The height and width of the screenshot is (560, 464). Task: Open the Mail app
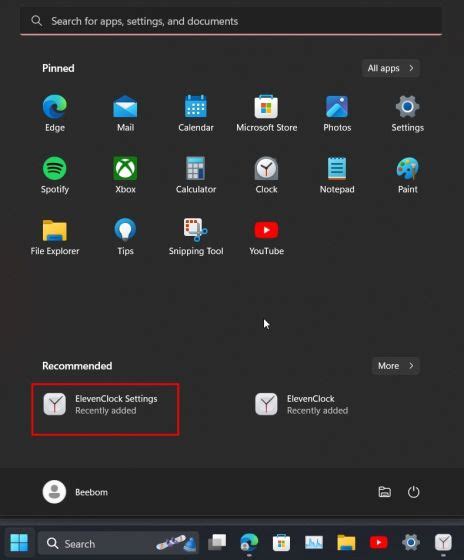pos(125,113)
